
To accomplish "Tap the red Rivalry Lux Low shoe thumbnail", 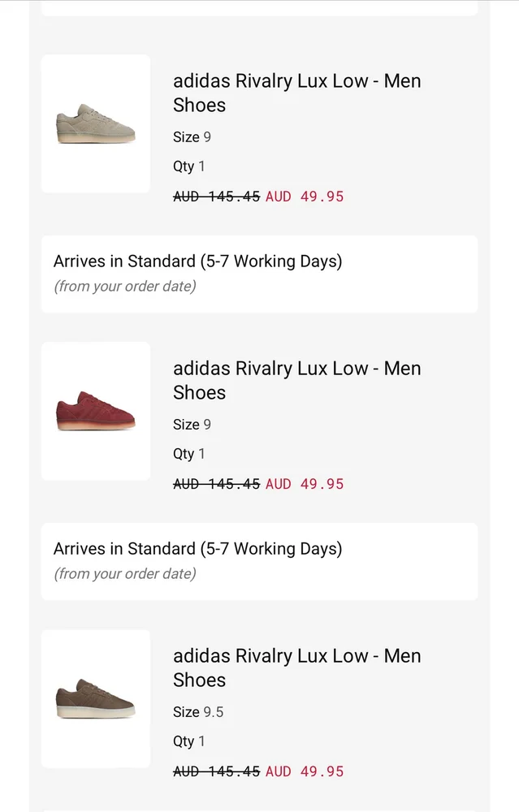I will click(x=96, y=411).
